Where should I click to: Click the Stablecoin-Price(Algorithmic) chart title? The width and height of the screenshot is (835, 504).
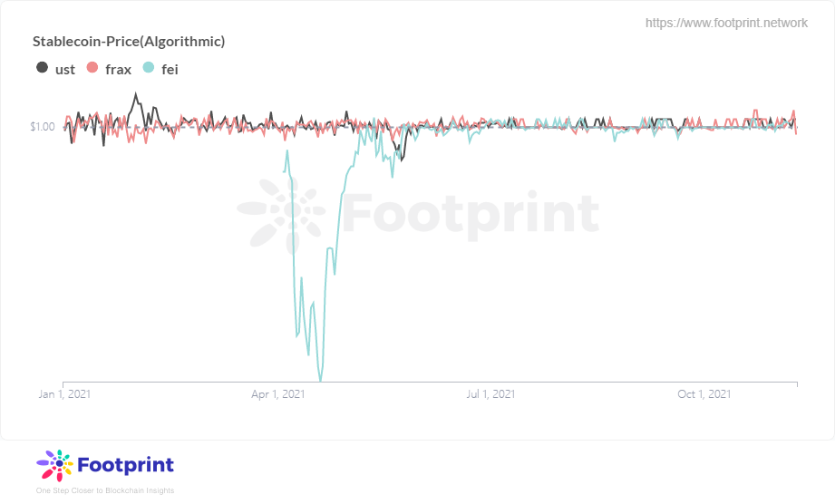(x=129, y=42)
